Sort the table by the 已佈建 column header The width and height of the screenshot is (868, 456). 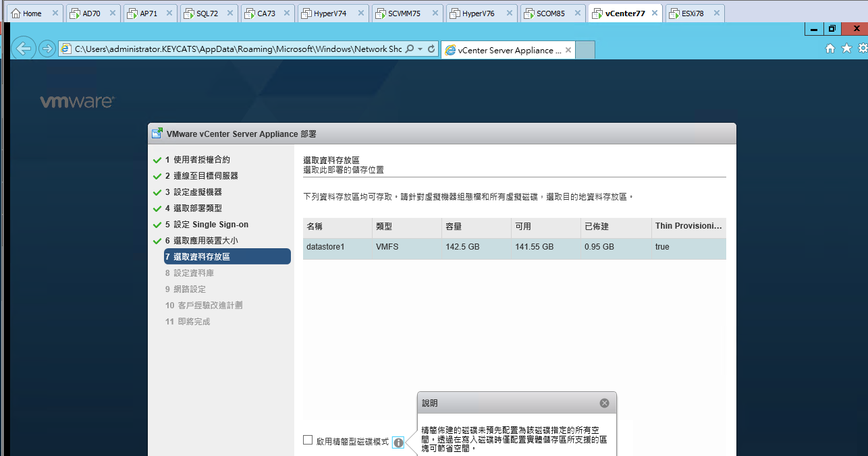click(x=616, y=227)
